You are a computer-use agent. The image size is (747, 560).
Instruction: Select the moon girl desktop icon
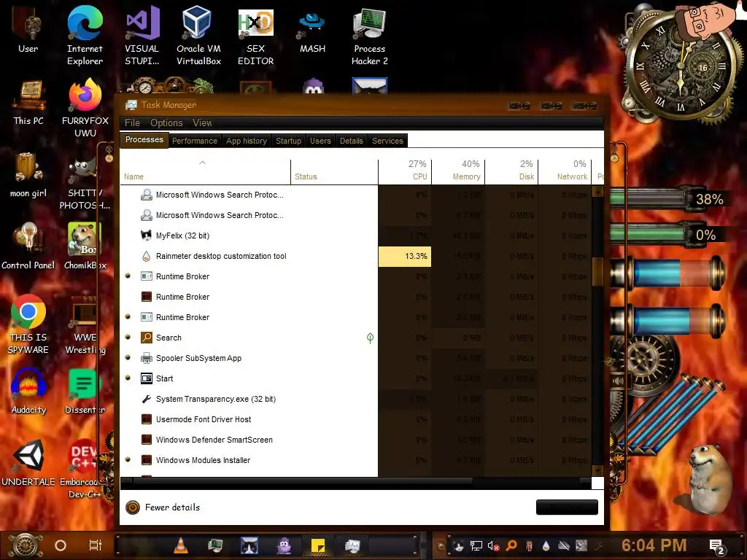coord(28,175)
